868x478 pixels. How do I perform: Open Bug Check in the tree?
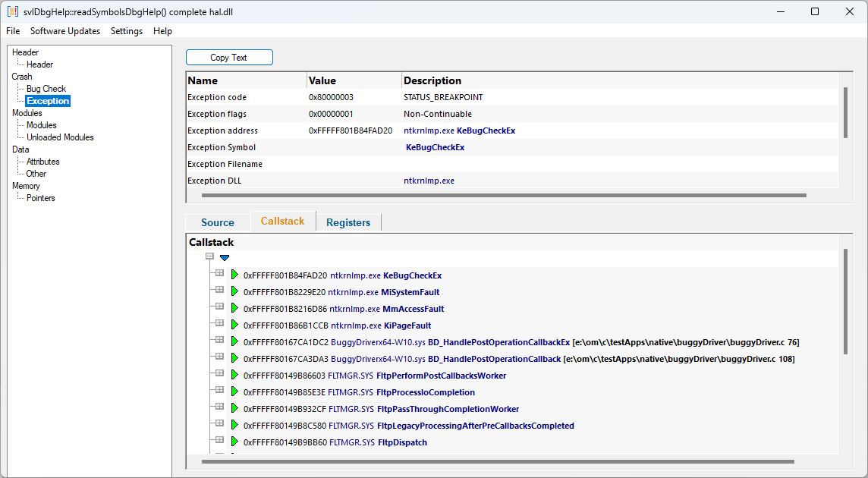pos(46,89)
